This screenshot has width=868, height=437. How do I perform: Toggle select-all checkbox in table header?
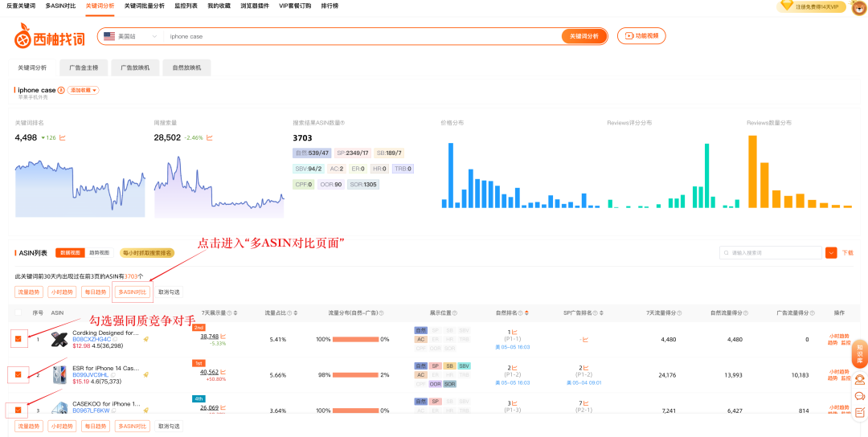tap(18, 312)
